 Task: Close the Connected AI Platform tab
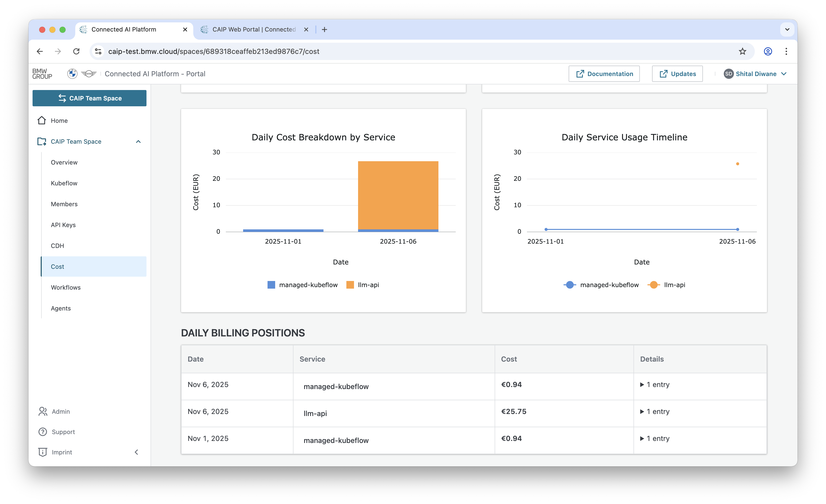pos(185,29)
